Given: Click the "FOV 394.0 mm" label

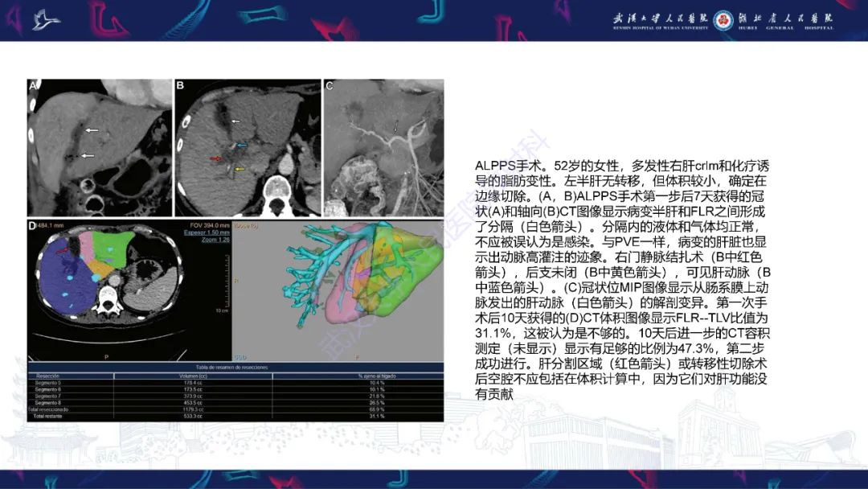Looking at the screenshot, I should (x=209, y=226).
